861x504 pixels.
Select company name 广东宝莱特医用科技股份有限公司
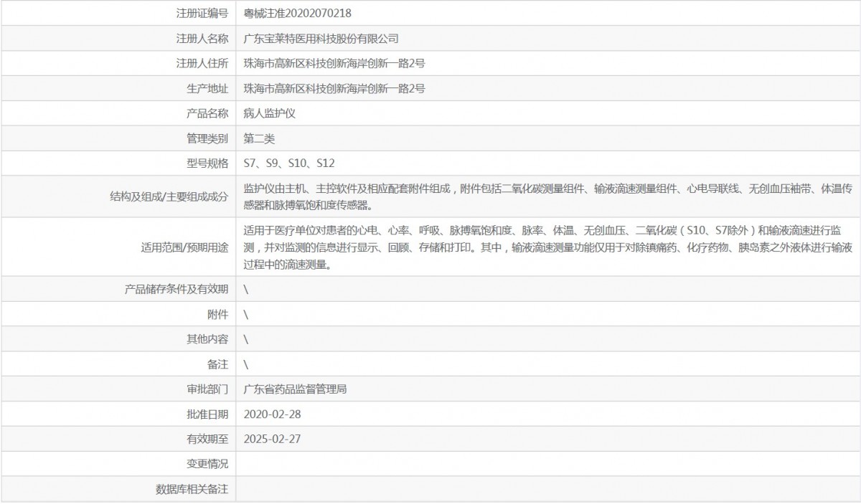[x=321, y=38]
